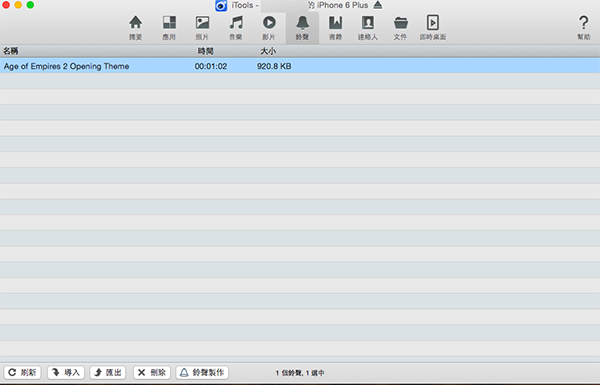The width and height of the screenshot is (600, 385).
Task: Select the Ringtones (鈴聲) bell icon
Action: click(x=302, y=28)
